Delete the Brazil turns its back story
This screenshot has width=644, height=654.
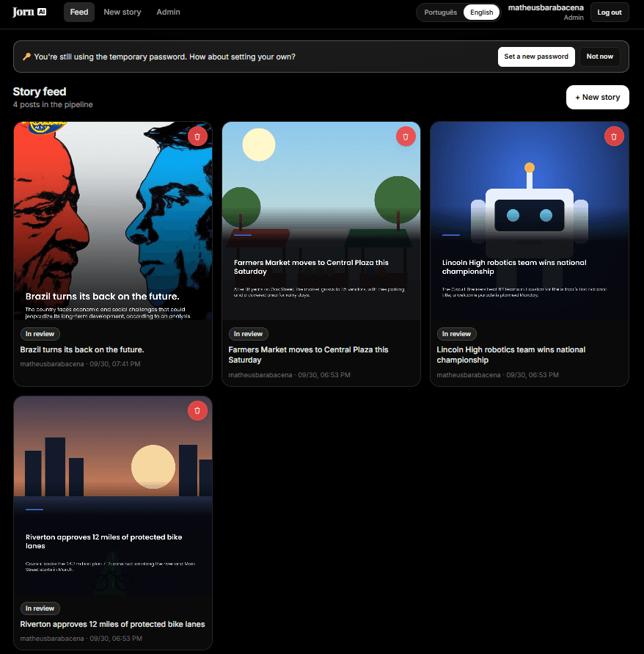[197, 137]
